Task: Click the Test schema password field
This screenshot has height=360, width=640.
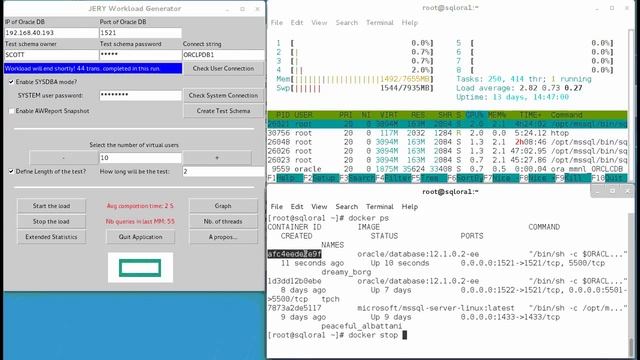Action: pos(140,55)
